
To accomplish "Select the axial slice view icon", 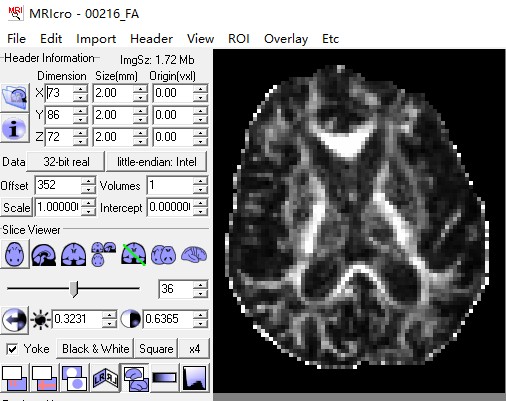I will (15, 254).
